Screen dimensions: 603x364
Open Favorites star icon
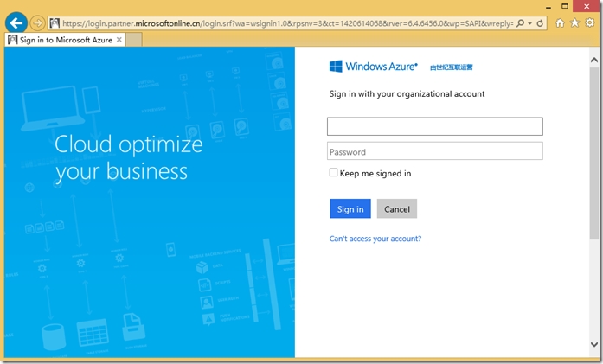[574, 23]
